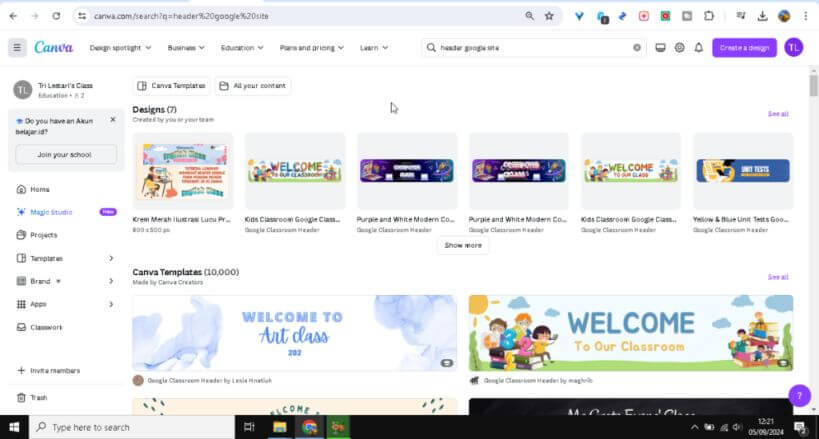Click Join your school button
Screen dimensions: 819x439
click(66, 155)
